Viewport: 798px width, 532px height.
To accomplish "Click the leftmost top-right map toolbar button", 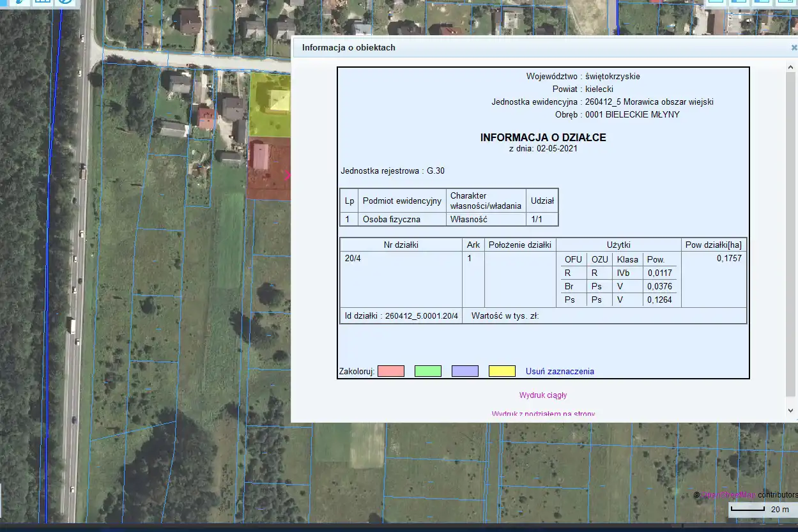I will pos(716,2).
